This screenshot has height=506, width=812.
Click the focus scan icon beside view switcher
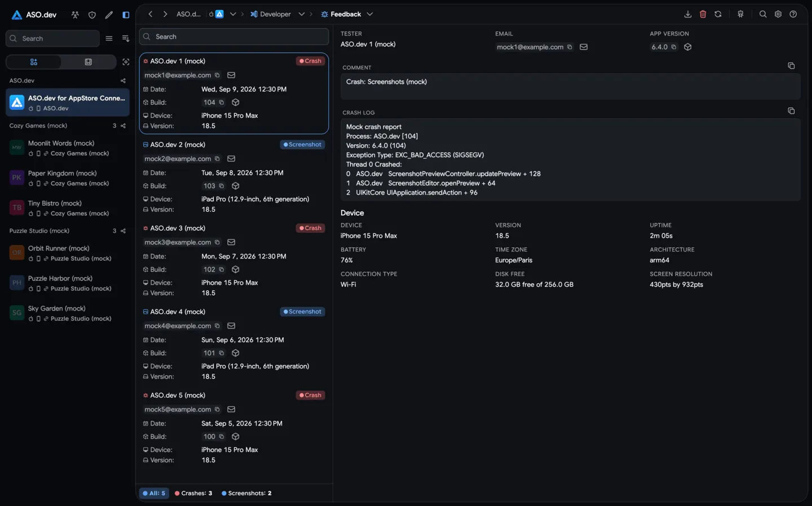tap(126, 62)
